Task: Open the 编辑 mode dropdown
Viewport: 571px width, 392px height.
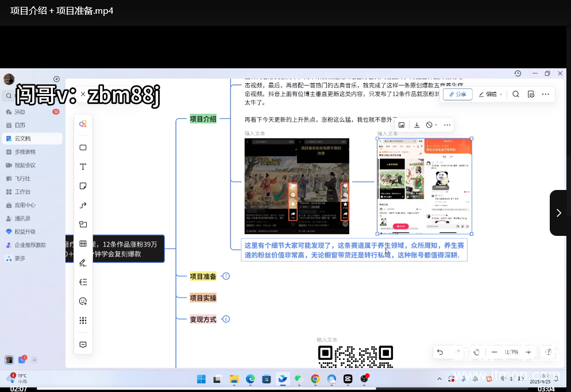Action: (x=491, y=94)
